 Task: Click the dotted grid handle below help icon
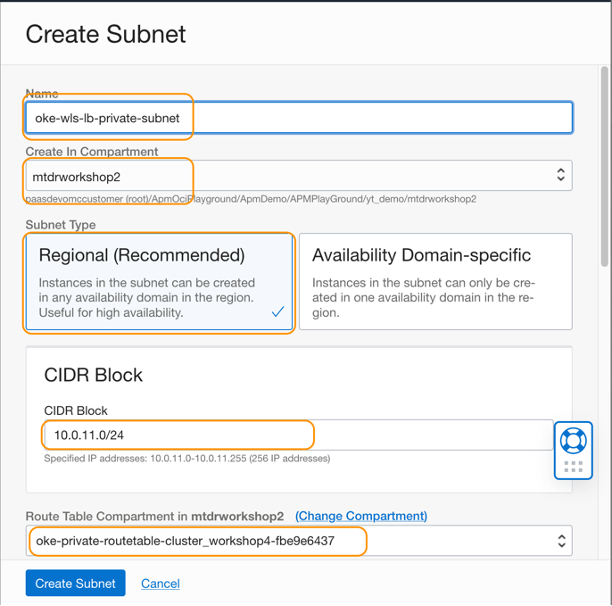573,467
